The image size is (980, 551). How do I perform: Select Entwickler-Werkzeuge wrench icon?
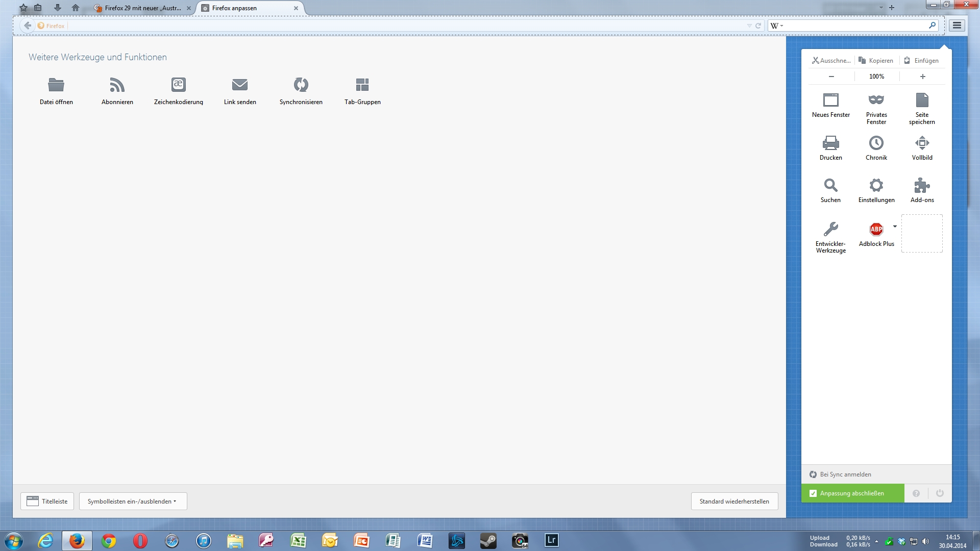coord(830,229)
